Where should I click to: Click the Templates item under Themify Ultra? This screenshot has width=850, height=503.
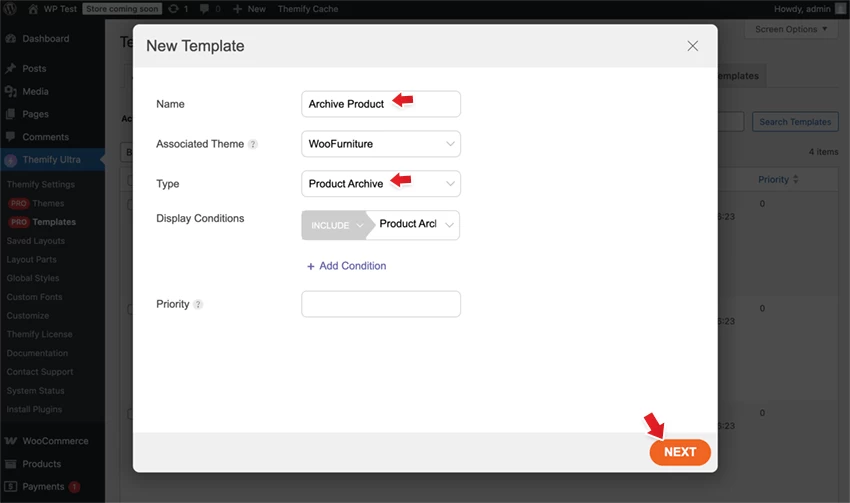54,222
